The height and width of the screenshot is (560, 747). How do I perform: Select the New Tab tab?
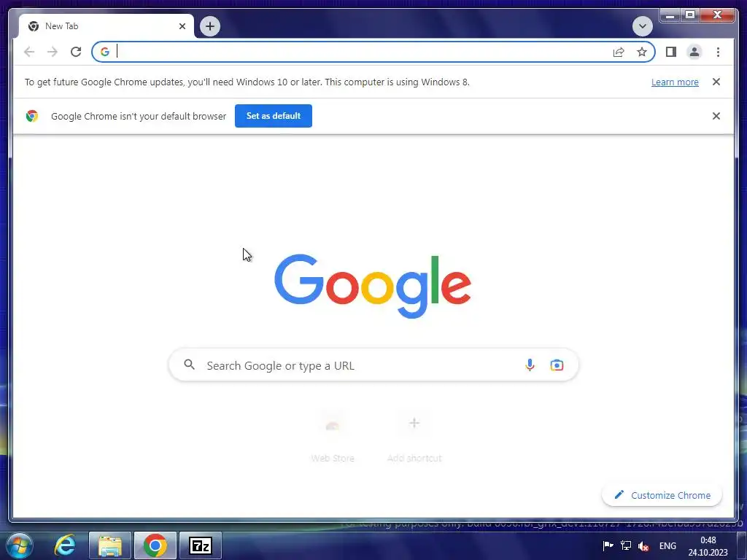(106, 26)
